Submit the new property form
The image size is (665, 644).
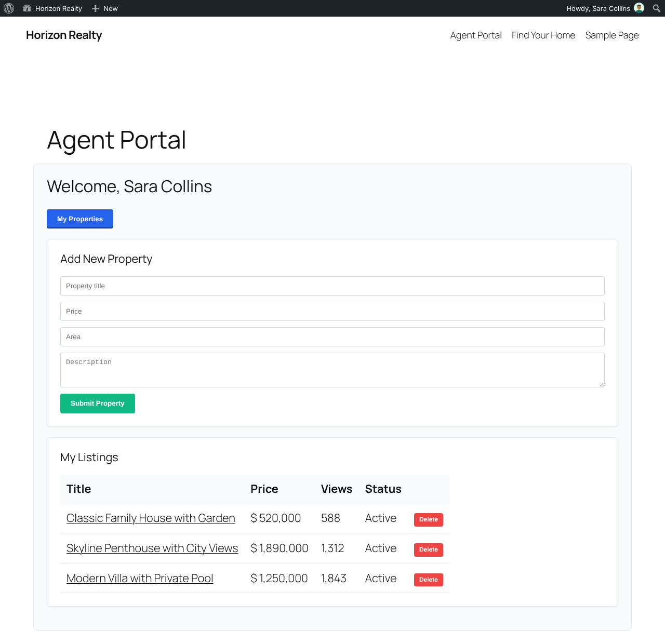pos(98,404)
